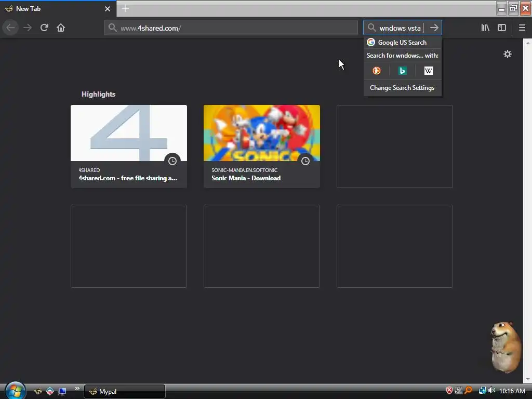Switch to Mypal taskbar button
The image size is (532, 399).
click(x=125, y=392)
